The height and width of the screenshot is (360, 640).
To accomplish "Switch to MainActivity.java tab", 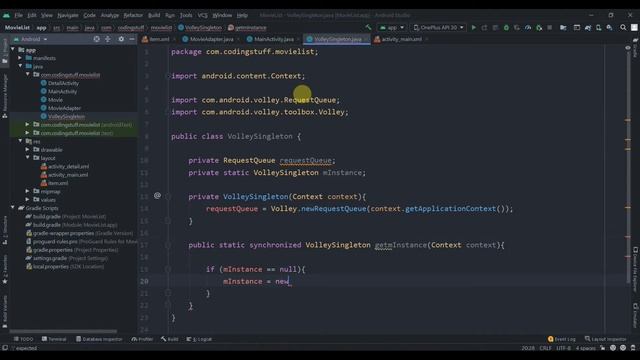I will 273,39.
